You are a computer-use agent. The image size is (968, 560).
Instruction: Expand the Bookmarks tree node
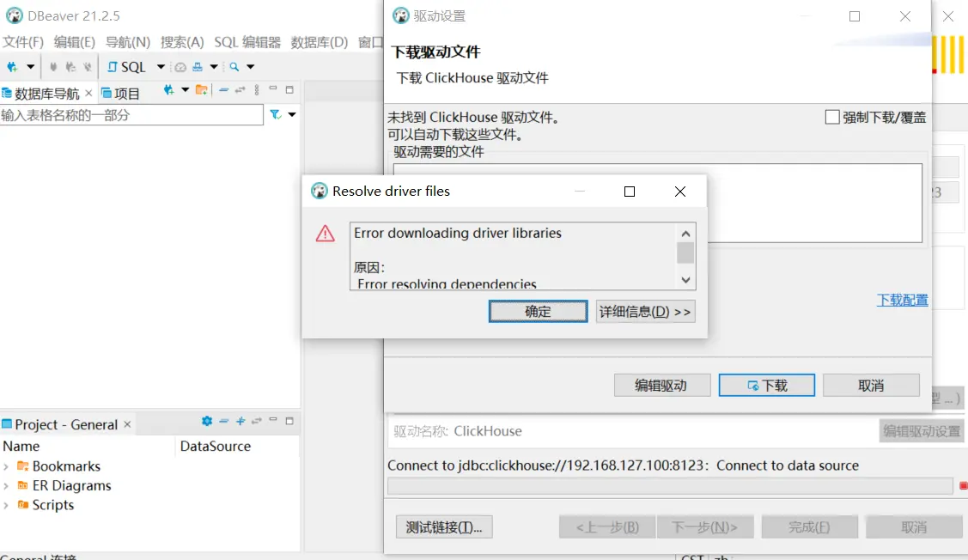[6, 466]
